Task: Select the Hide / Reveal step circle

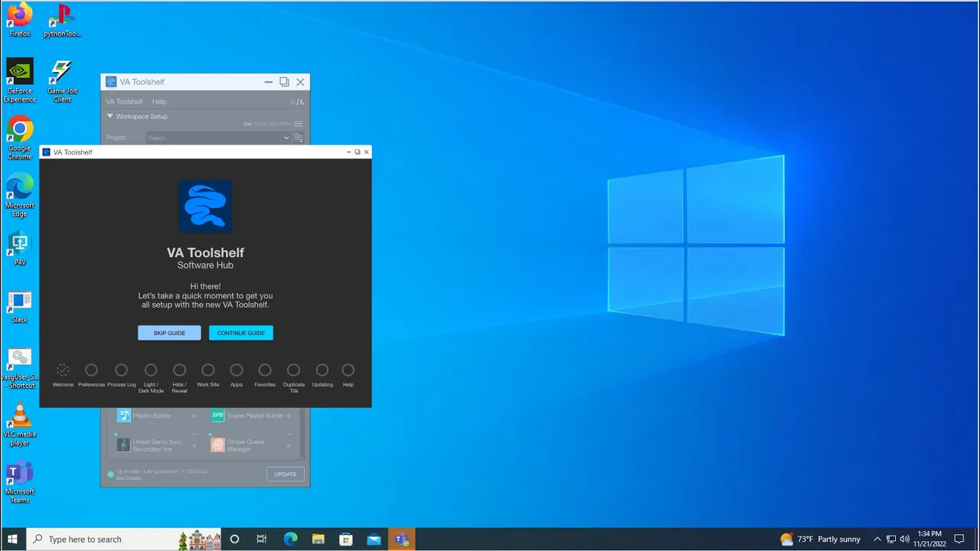Action: pyautogui.click(x=179, y=370)
